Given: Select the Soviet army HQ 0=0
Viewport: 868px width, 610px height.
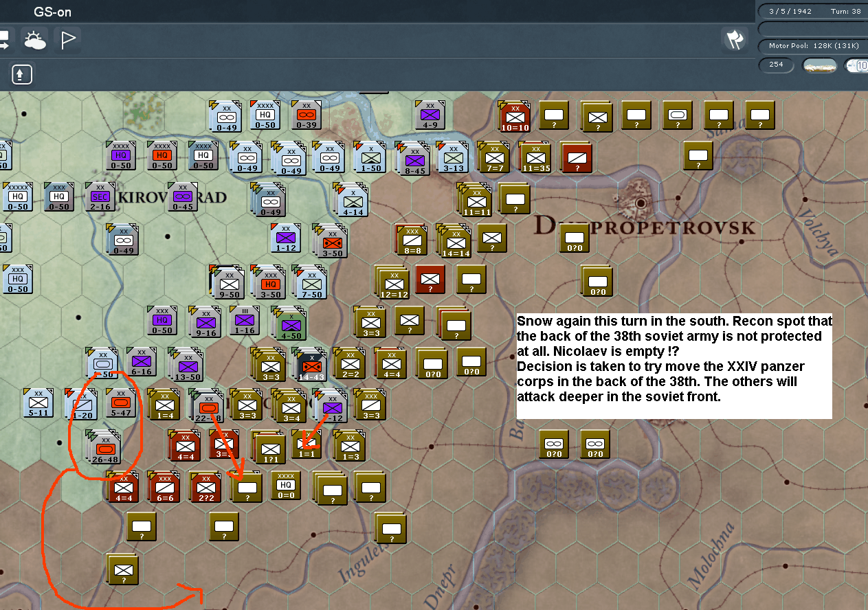Looking at the screenshot, I should pos(286,486).
